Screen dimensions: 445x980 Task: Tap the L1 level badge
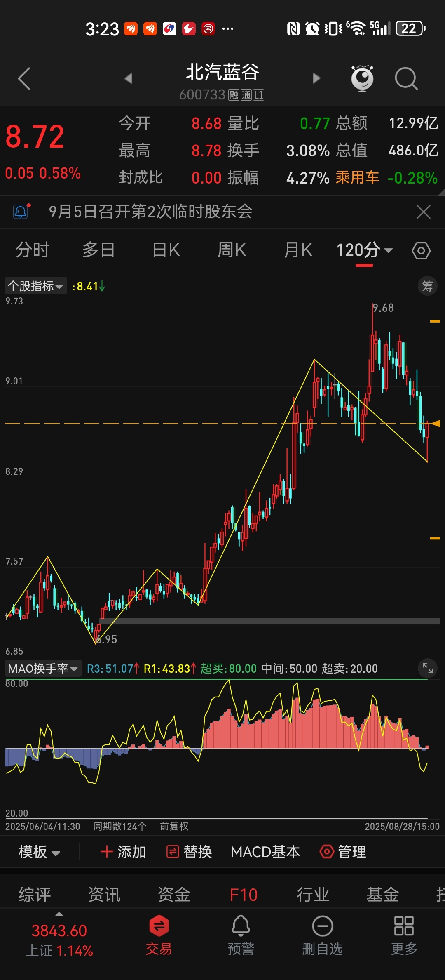point(259,95)
